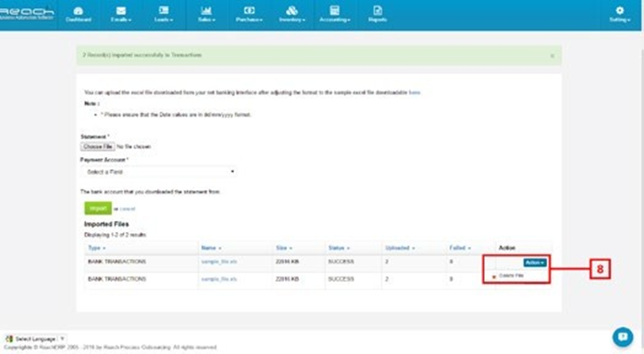
Task: Dismiss the green success notification
Action: pyautogui.click(x=552, y=55)
